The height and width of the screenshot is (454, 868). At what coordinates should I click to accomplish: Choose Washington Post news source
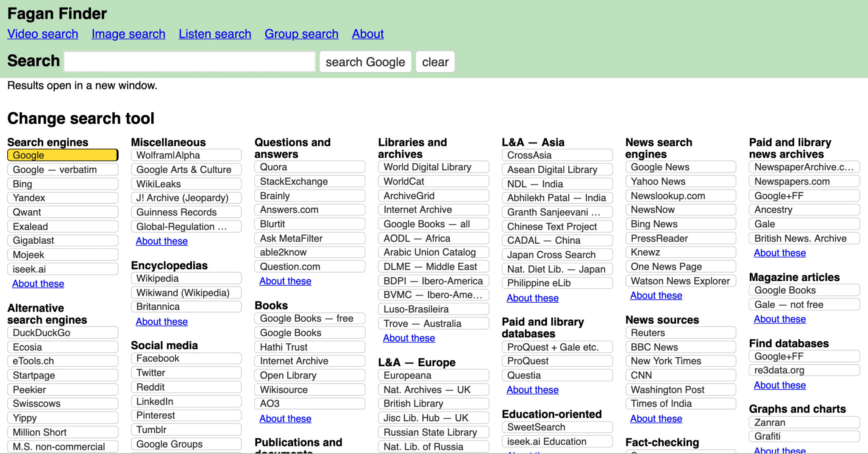[x=681, y=390]
